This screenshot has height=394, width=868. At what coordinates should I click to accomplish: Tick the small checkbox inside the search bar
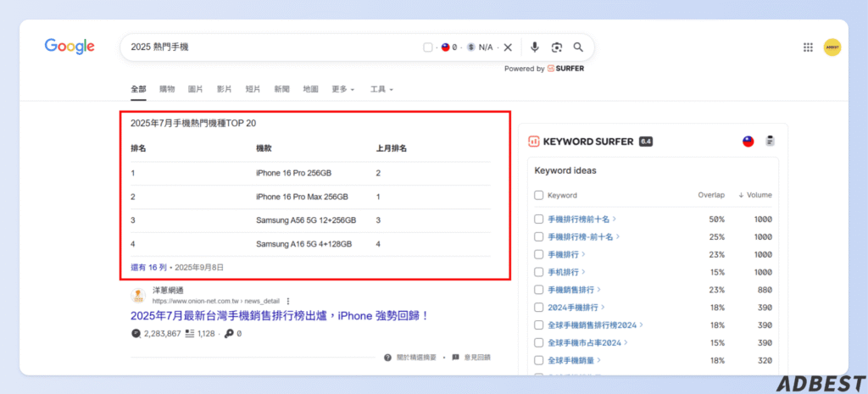[x=428, y=47]
